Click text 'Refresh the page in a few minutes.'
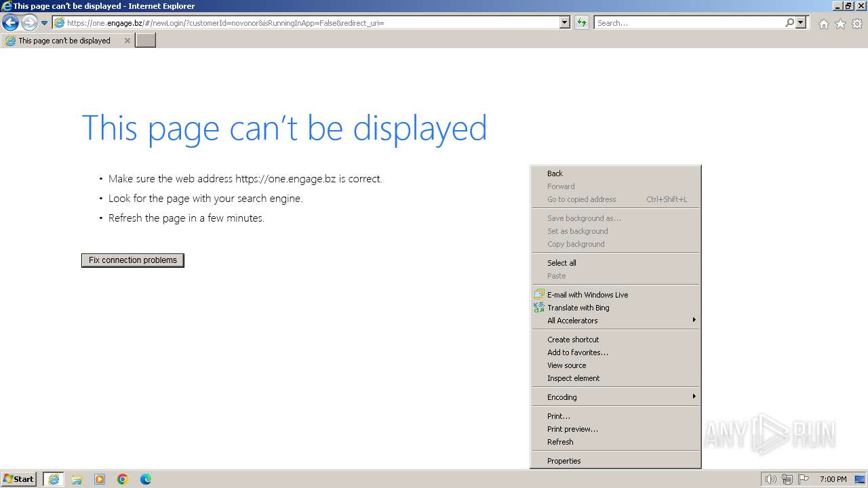The width and height of the screenshot is (868, 488). click(x=186, y=218)
